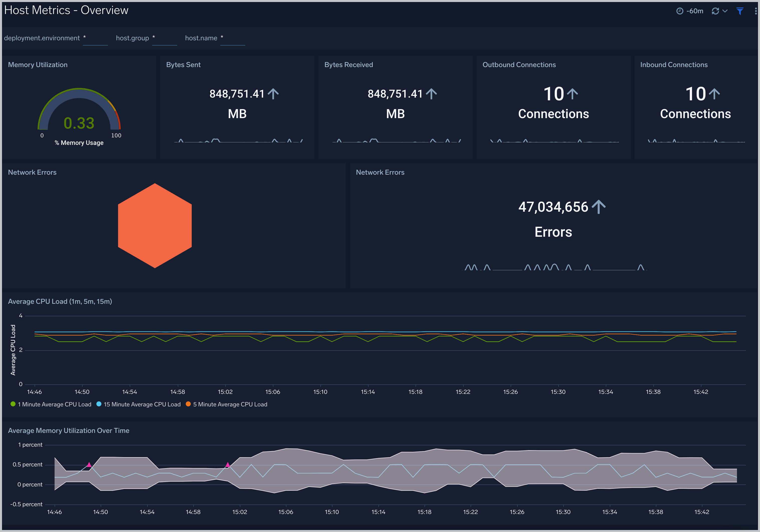
Task: Click the clock icon beside -60m
Action: 680,11
